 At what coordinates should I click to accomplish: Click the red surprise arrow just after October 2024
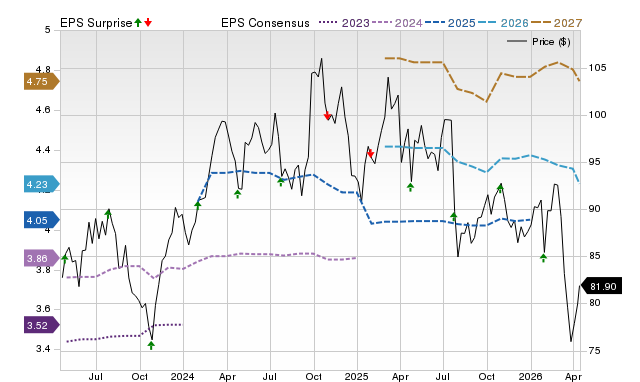[327, 115]
